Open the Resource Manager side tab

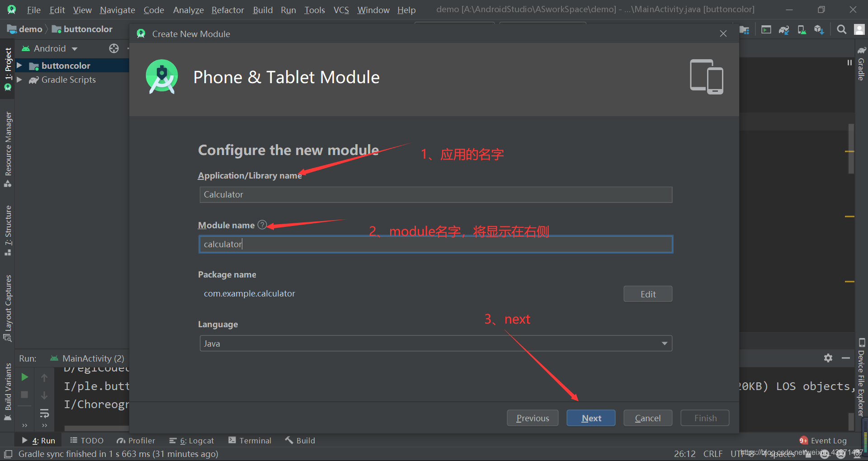(x=8, y=149)
